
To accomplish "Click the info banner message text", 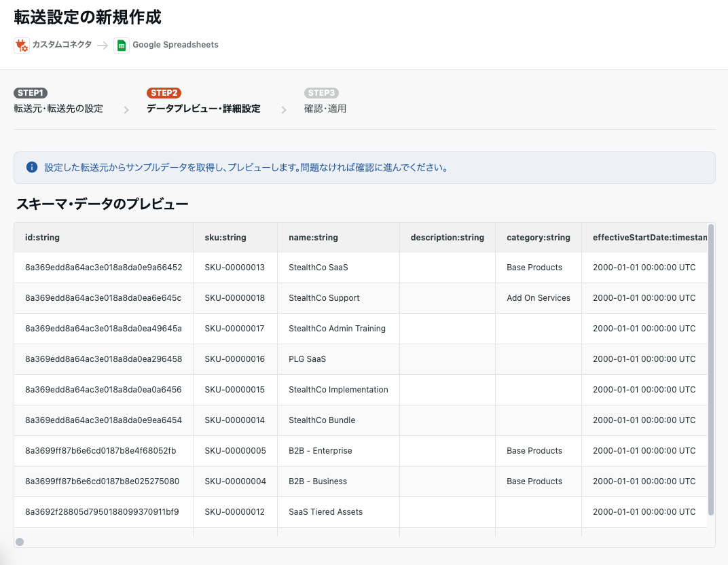I will (247, 168).
